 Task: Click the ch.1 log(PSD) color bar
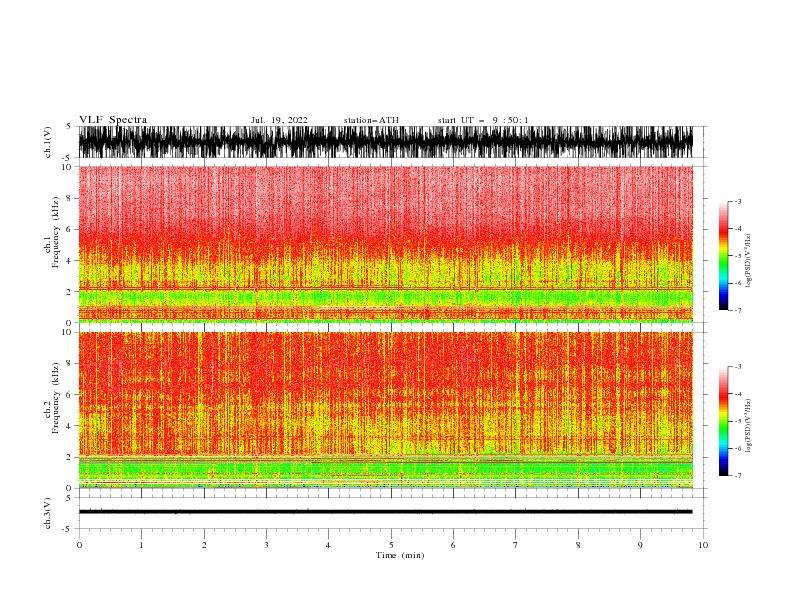click(724, 256)
